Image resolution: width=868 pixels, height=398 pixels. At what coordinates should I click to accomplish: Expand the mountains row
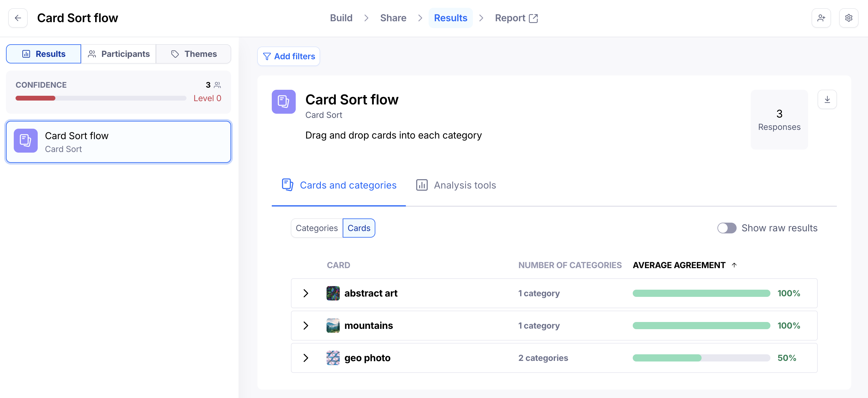306,326
